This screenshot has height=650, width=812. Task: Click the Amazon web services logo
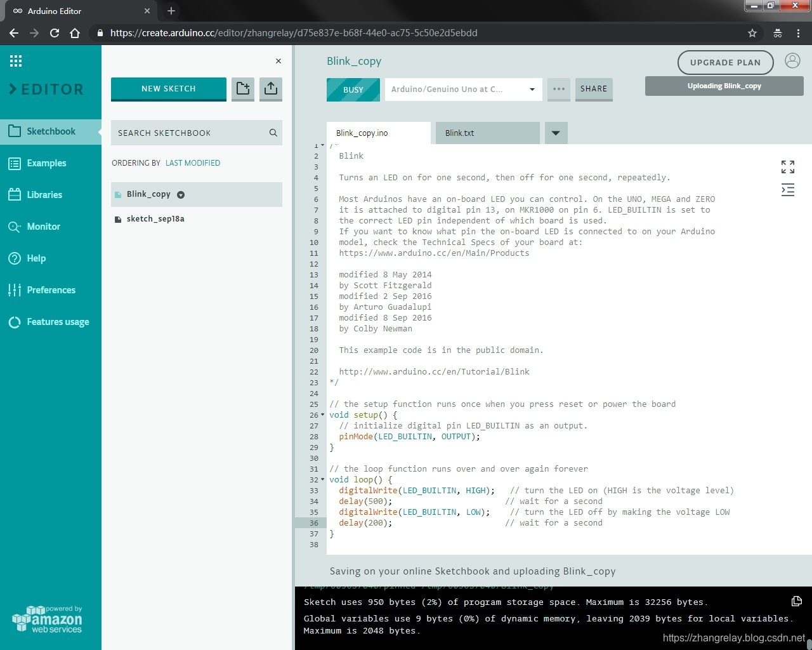pyautogui.click(x=48, y=620)
